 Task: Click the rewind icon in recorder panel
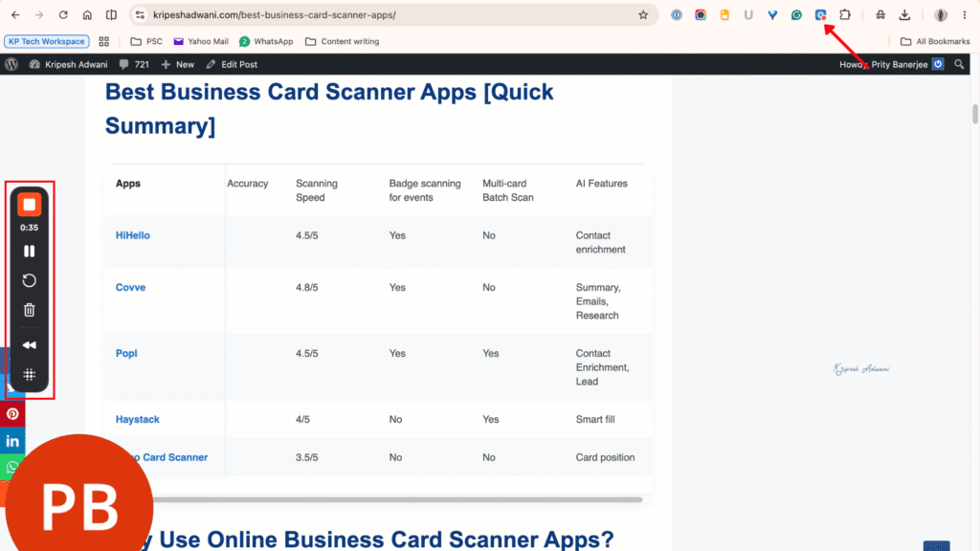(x=29, y=344)
